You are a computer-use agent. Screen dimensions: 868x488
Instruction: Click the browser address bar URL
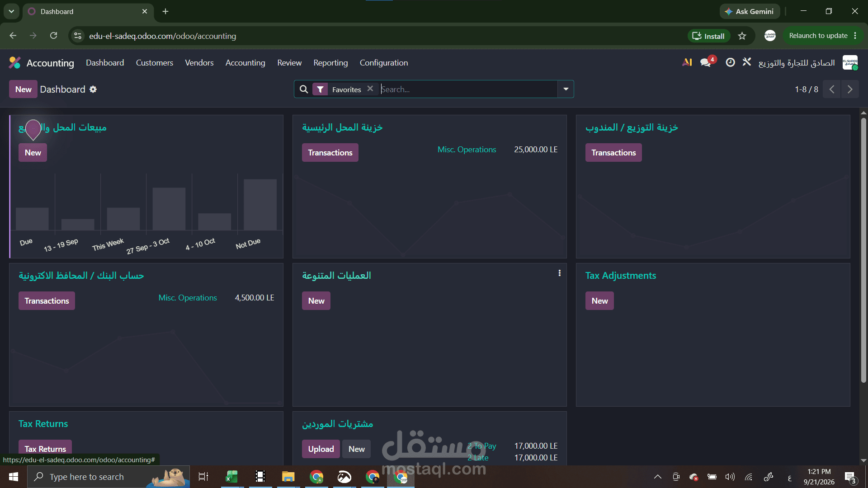coord(162,36)
